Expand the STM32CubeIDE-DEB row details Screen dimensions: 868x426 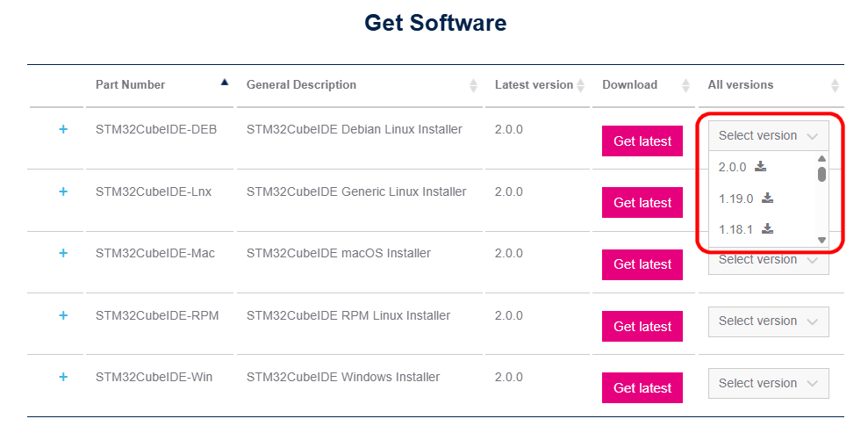pos(63,129)
